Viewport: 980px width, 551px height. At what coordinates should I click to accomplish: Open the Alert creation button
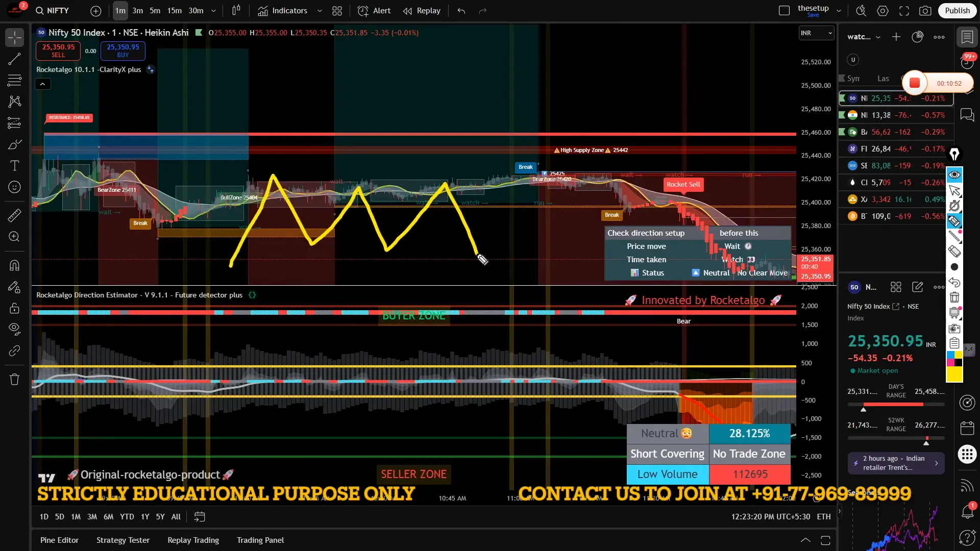coord(374,11)
